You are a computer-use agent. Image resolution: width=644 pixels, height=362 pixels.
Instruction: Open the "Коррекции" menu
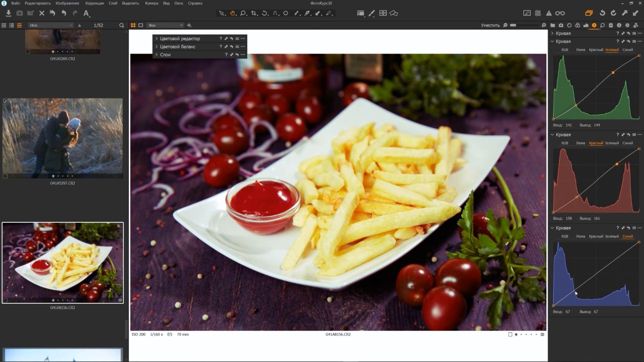point(95,3)
